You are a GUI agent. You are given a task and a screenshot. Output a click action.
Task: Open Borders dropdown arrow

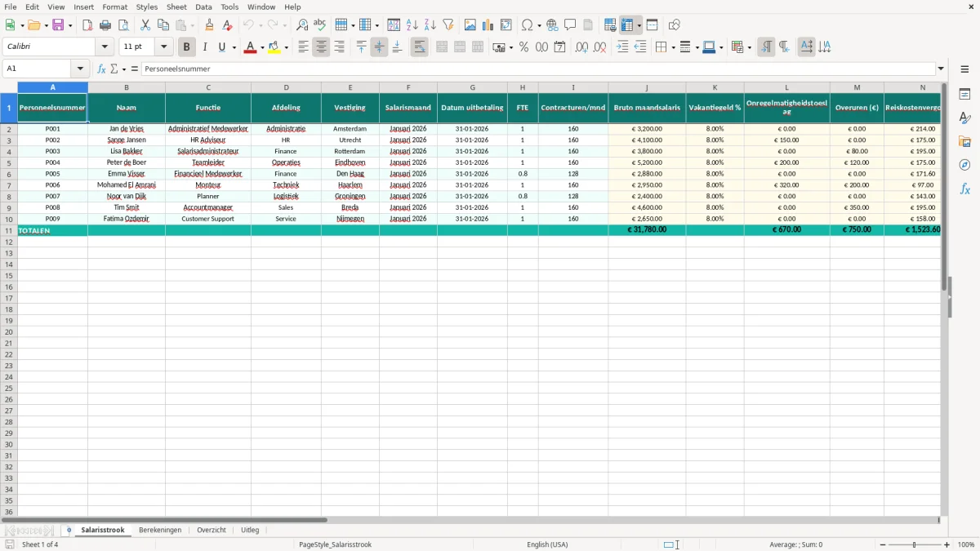click(673, 47)
